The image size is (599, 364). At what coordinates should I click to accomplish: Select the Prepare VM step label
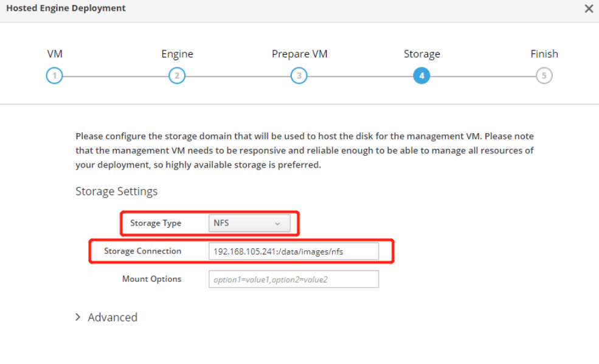click(299, 54)
